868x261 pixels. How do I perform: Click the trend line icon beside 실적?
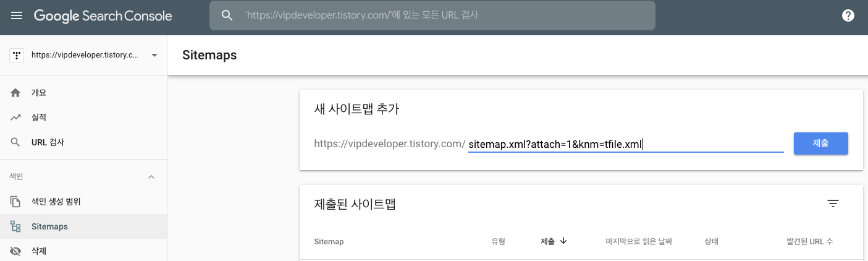point(16,118)
